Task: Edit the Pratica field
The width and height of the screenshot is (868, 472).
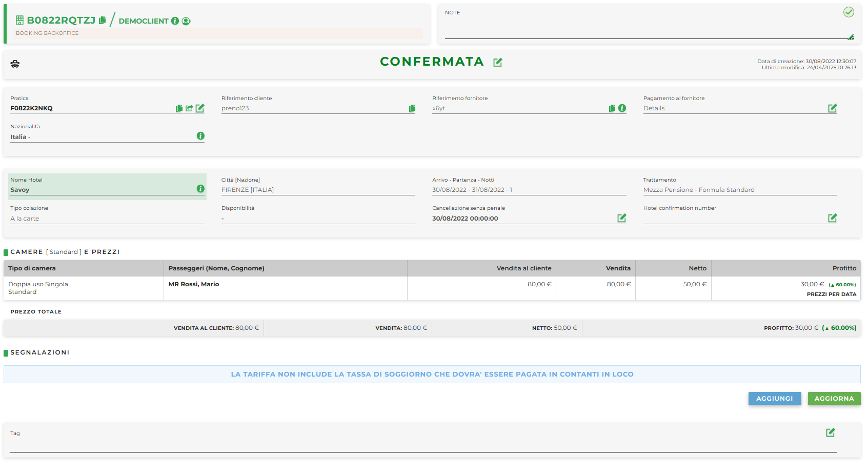Action: click(200, 108)
